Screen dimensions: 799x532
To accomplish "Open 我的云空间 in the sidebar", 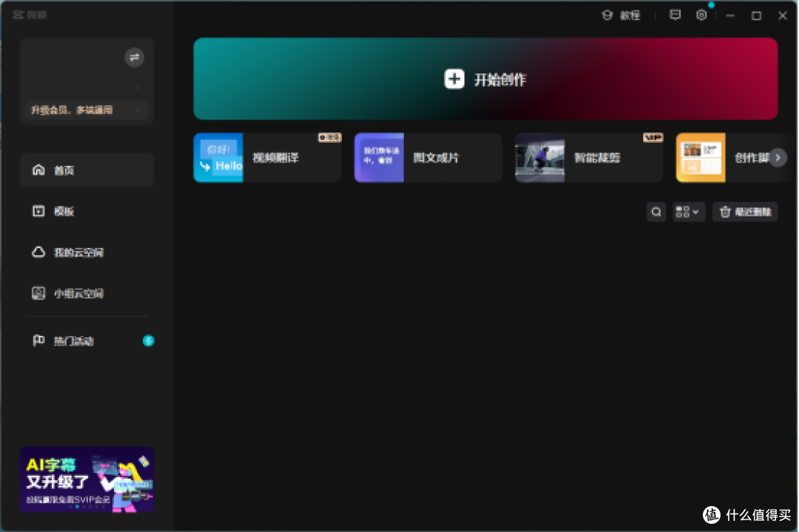I will [87, 252].
